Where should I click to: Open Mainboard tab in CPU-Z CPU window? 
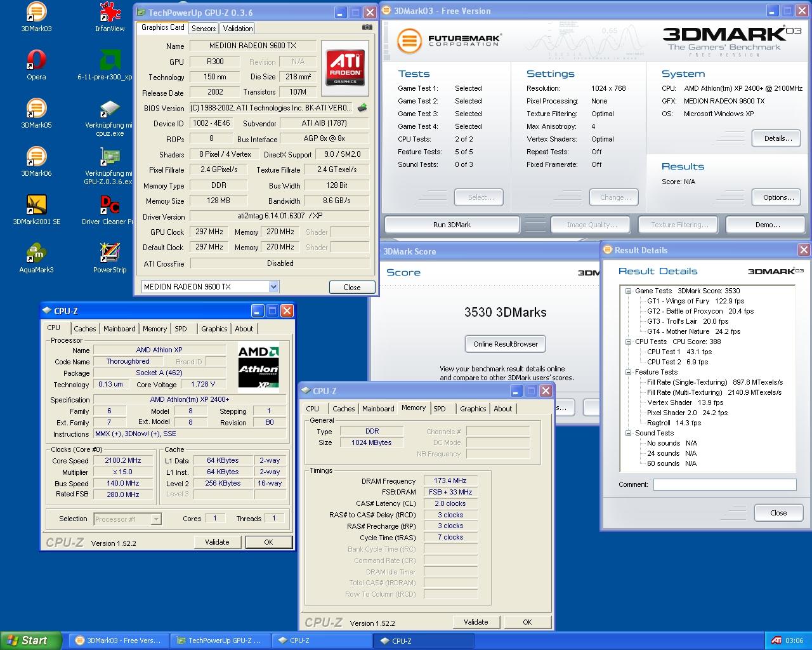click(x=119, y=329)
